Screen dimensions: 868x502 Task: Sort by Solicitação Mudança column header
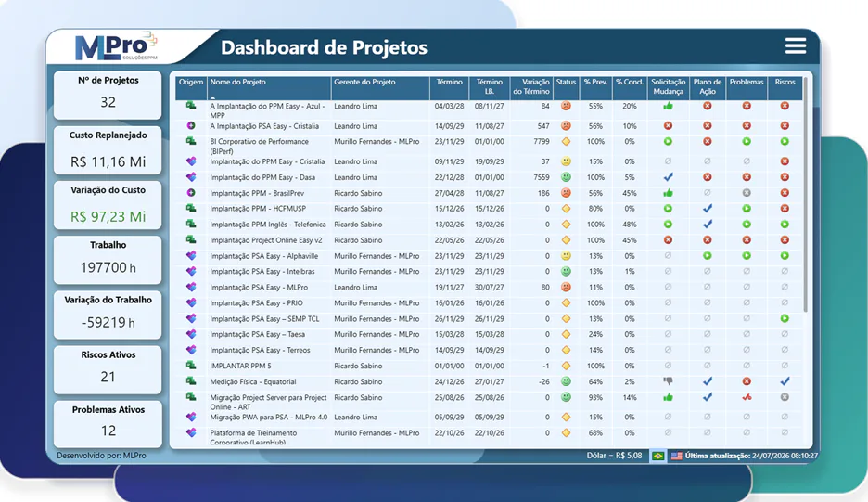click(669, 86)
